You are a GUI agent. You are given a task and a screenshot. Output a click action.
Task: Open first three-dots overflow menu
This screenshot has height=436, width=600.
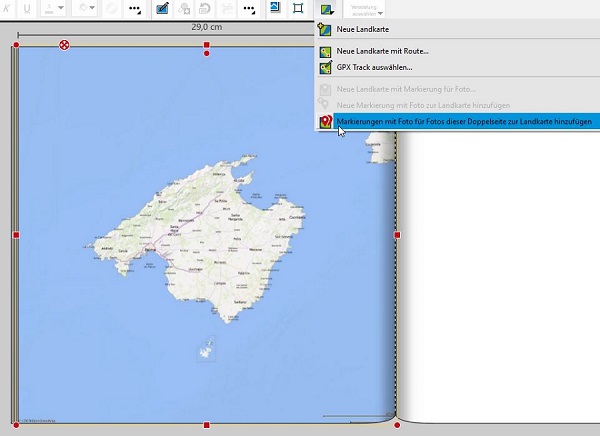pyautogui.click(x=135, y=8)
